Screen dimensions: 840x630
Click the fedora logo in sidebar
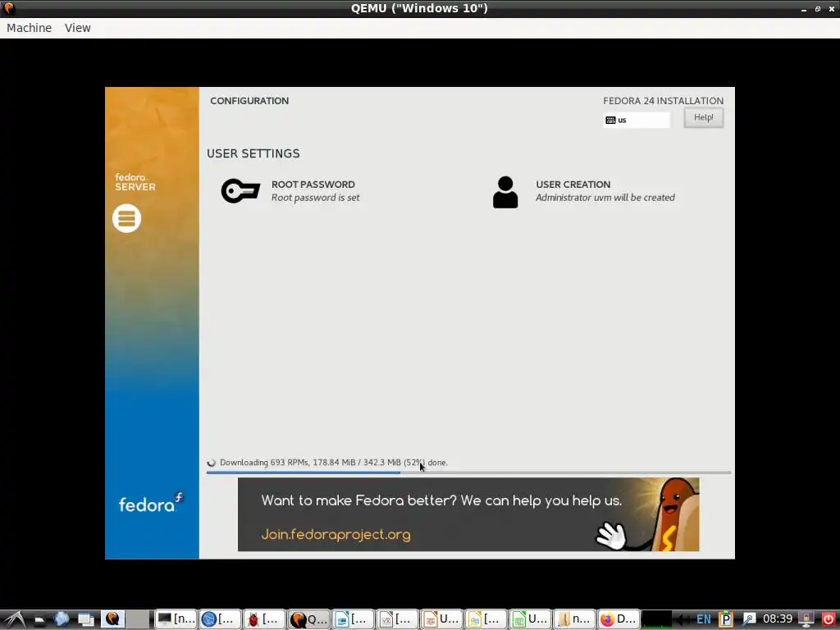point(151,503)
